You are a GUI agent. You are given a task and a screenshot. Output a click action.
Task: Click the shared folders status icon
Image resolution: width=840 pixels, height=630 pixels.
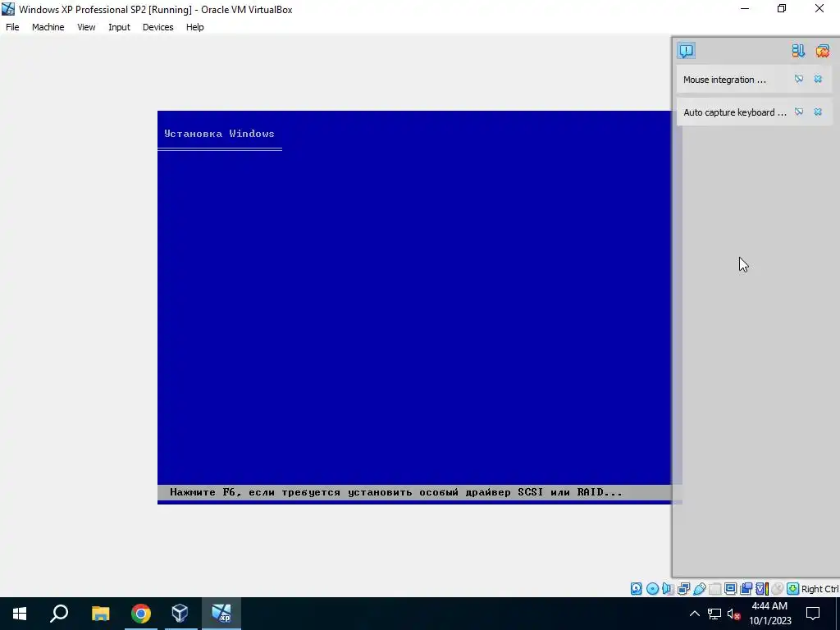tap(714, 589)
